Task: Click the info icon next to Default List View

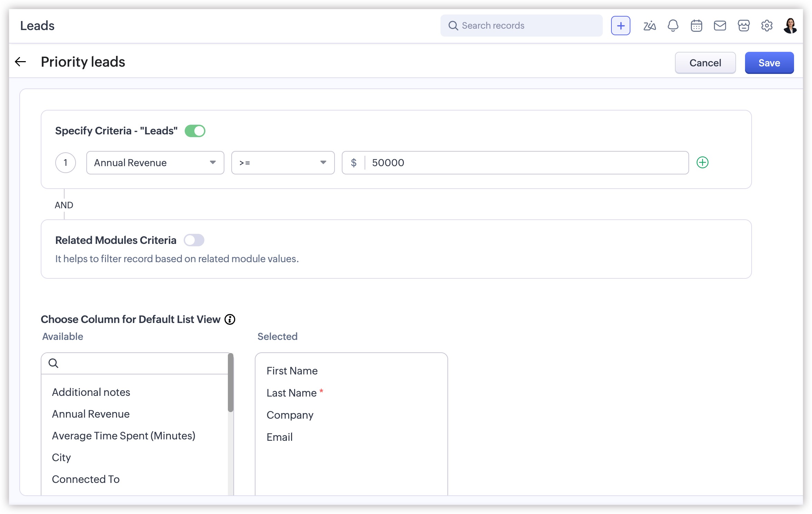Action: [230, 319]
